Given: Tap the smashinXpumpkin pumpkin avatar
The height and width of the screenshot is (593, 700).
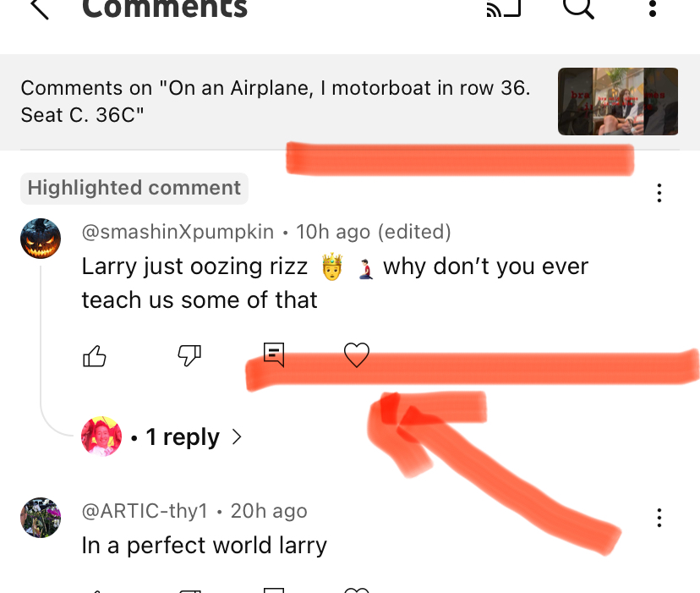Looking at the screenshot, I should click(x=41, y=239).
